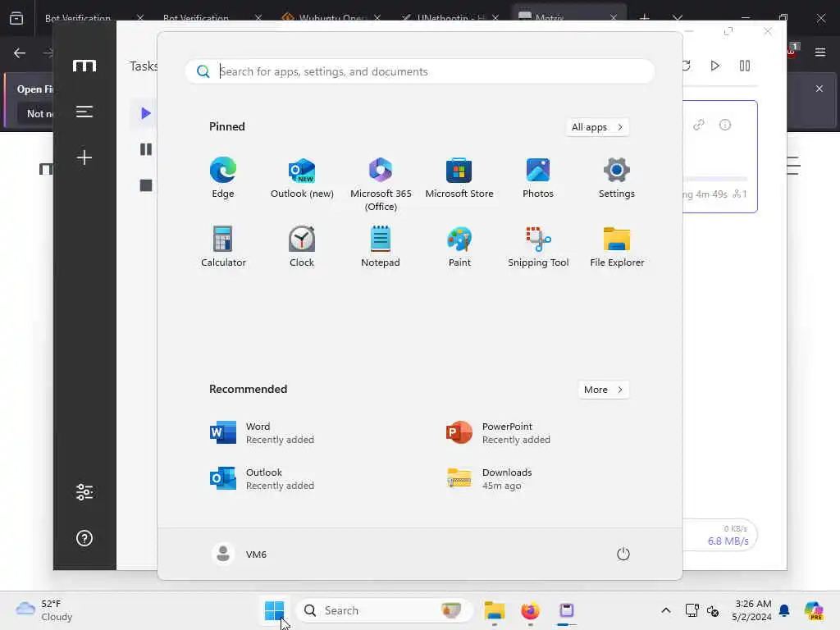Open Motrix preferences sliders icon

tap(84, 492)
